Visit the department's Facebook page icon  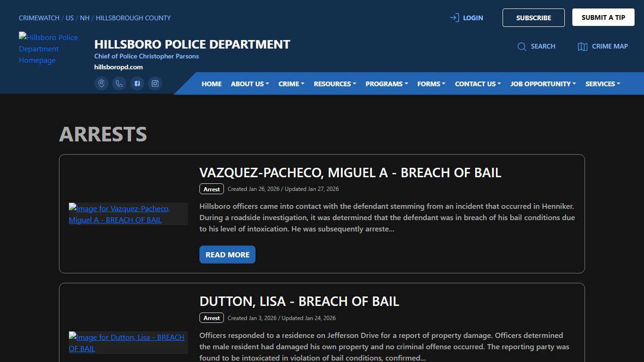[x=137, y=83]
